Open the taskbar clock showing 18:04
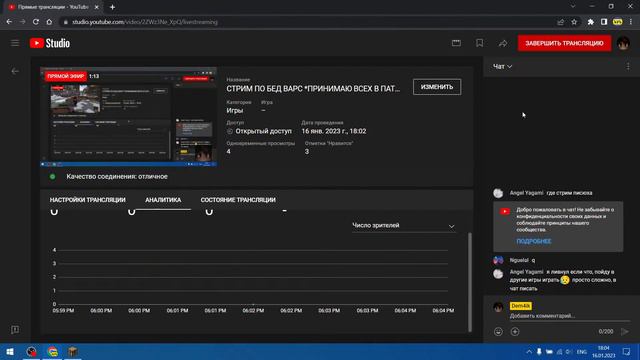 [x=604, y=352]
